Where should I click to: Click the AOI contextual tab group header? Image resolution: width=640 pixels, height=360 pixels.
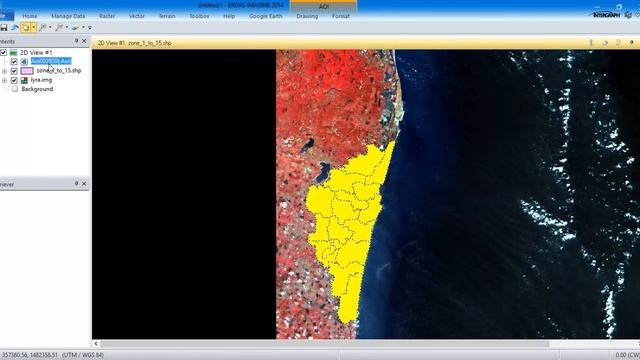click(324, 6)
